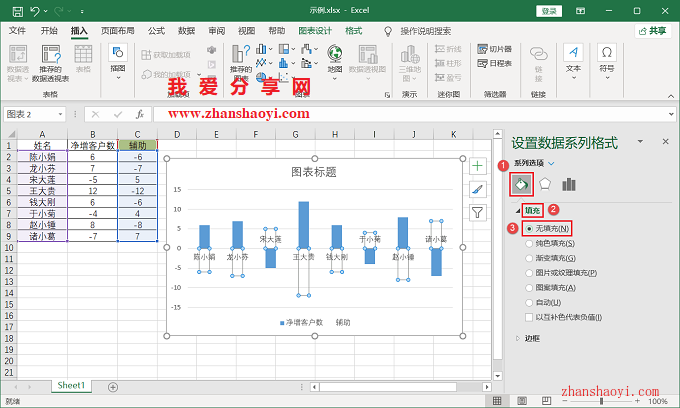The width and height of the screenshot is (680, 408).
Task: Open the Maps (地图) dropdown arrow
Action: [335, 78]
